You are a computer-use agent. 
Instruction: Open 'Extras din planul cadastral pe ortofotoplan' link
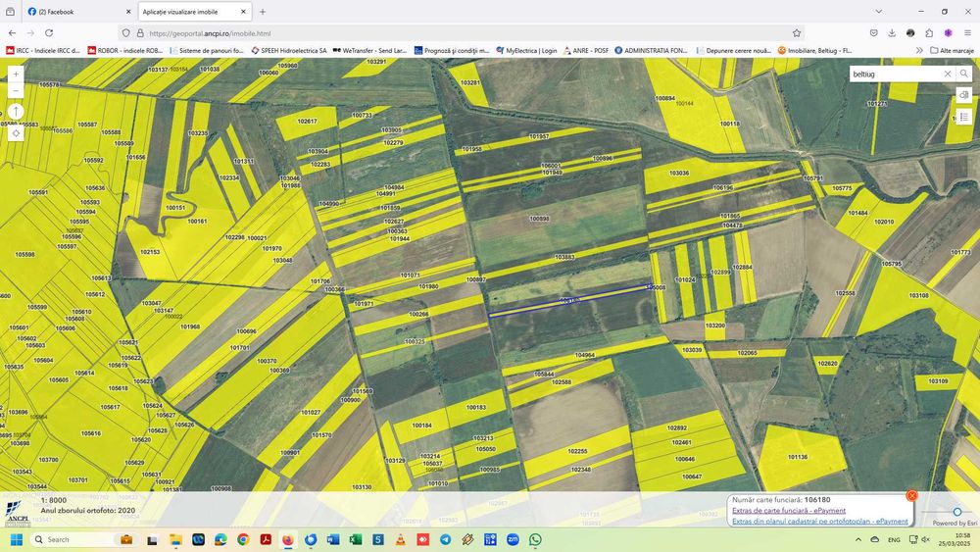(x=819, y=522)
